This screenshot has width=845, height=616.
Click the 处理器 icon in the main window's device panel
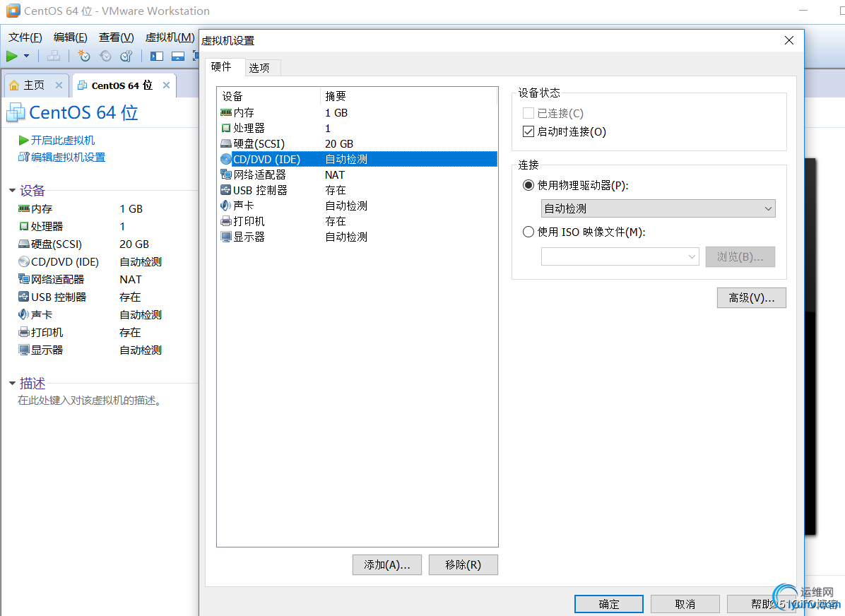coord(24,226)
